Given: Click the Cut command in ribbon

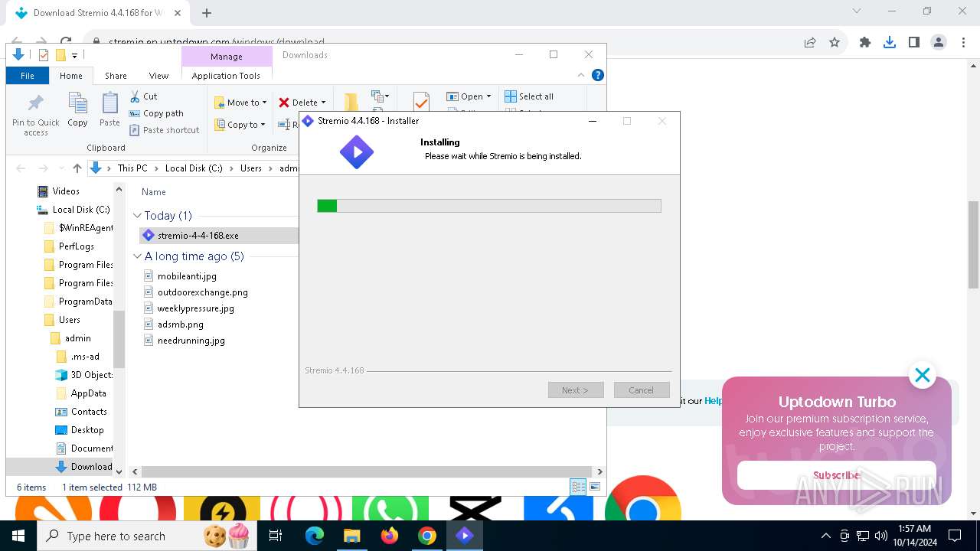Looking at the screenshot, I should pos(143,96).
